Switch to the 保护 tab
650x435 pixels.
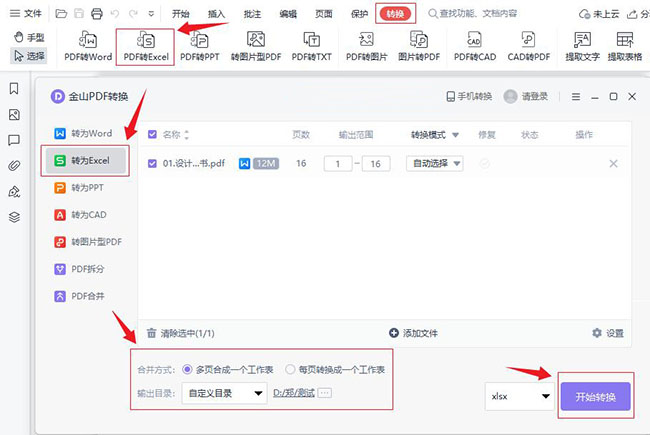[x=359, y=14]
